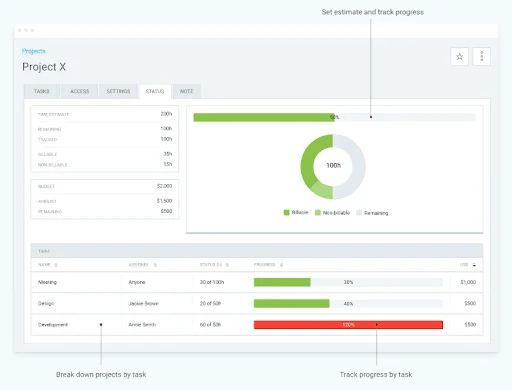This screenshot has width=512, height=390.
Task: Click the '20 of 50h' status cell
Action: pos(210,304)
